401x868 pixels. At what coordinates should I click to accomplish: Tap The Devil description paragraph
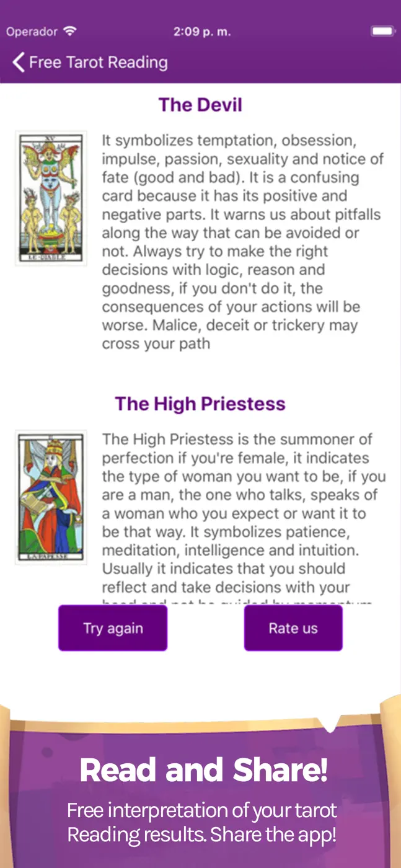click(244, 242)
